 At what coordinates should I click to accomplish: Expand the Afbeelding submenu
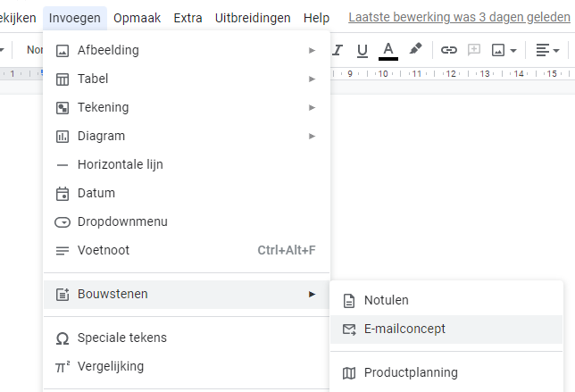tap(187, 50)
